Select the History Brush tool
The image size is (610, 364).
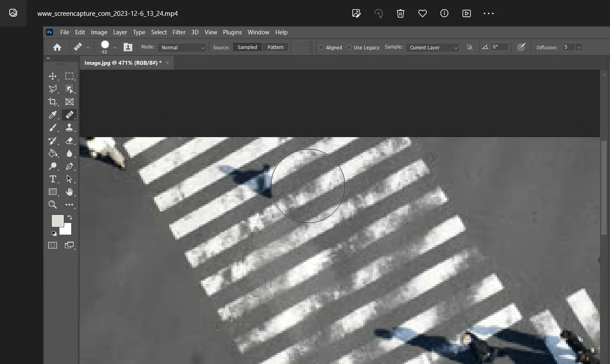(53, 140)
